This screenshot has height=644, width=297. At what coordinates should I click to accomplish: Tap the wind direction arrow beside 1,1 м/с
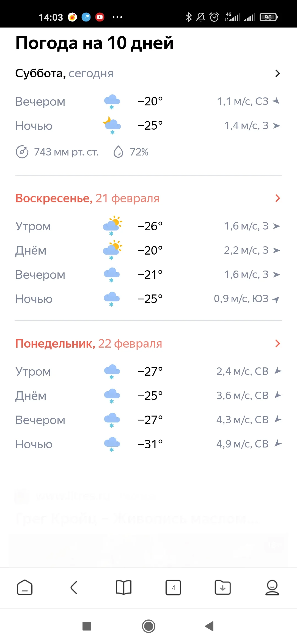(276, 101)
